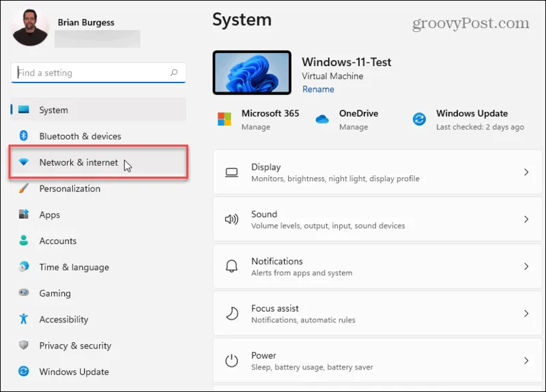The width and height of the screenshot is (546, 392).
Task: Click the Accounts person icon
Action: (24, 241)
